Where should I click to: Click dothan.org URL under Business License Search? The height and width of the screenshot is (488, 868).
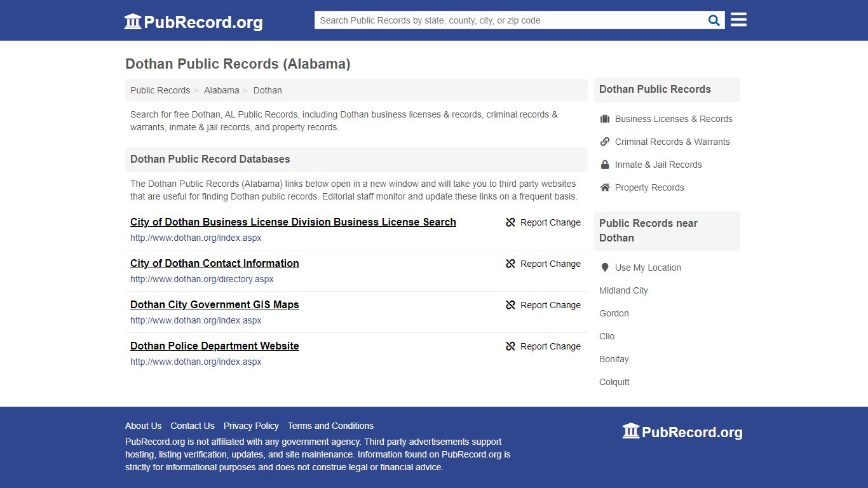pyautogui.click(x=196, y=238)
